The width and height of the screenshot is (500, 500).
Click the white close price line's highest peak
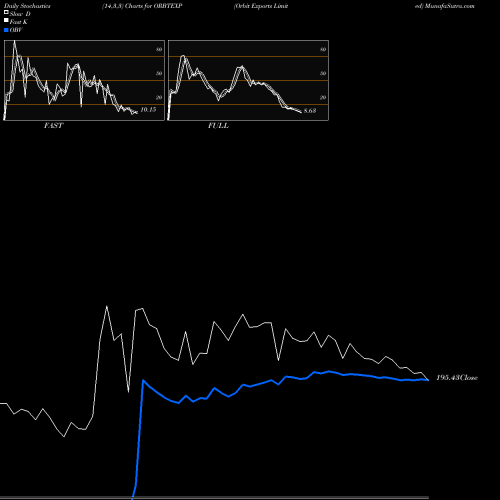point(107,306)
